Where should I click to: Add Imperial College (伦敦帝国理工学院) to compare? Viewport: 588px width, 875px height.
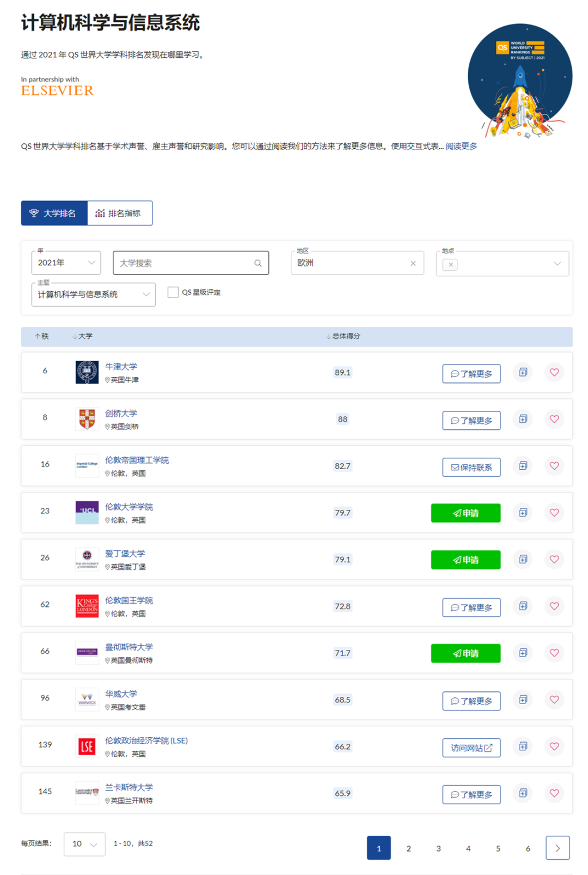(523, 466)
